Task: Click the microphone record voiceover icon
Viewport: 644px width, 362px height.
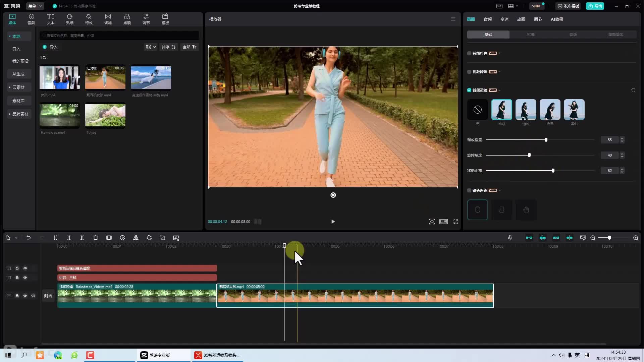Action: point(510,238)
